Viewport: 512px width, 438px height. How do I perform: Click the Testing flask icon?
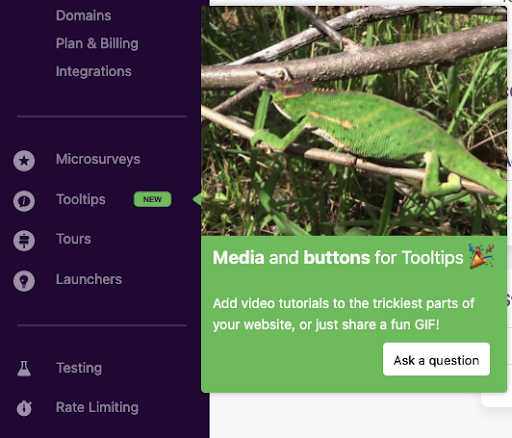[24, 368]
